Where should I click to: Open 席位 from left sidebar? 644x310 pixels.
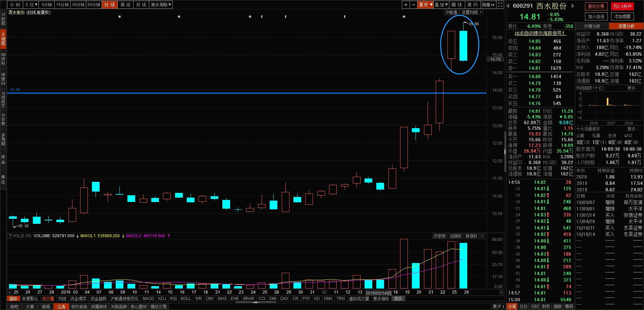point(3,179)
